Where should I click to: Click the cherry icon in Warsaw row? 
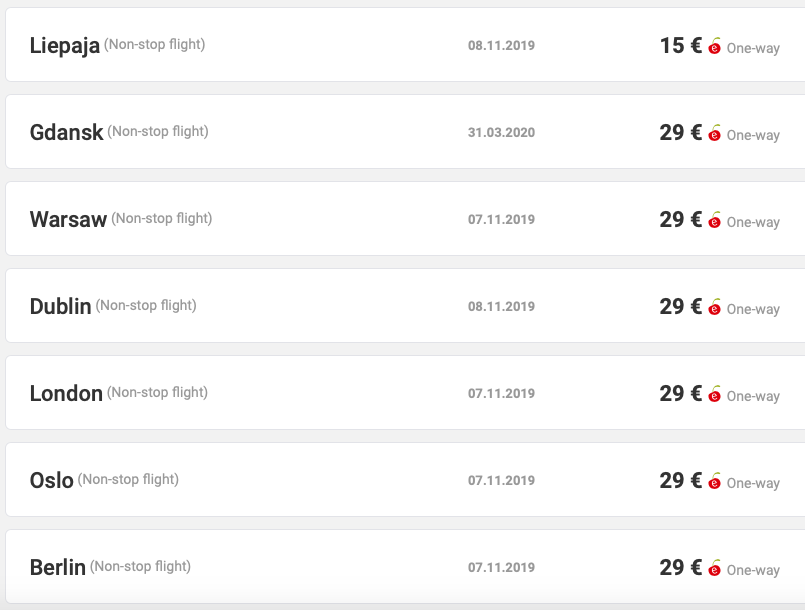click(x=715, y=220)
